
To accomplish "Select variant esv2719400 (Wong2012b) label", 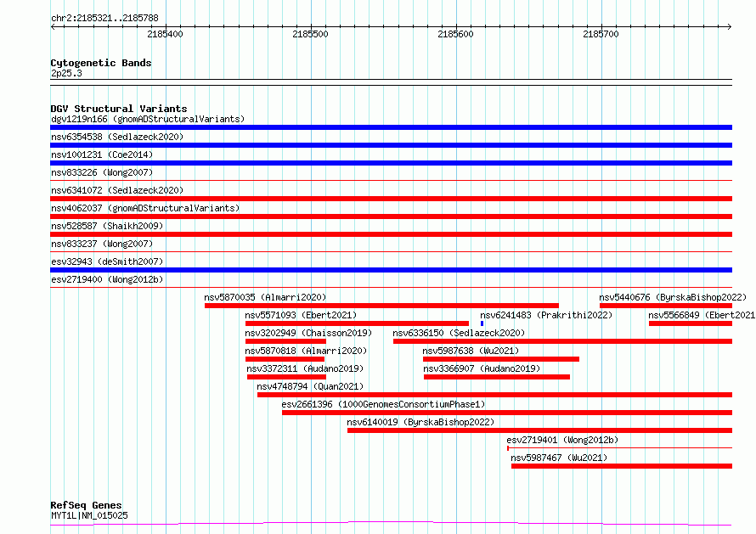I will tap(107, 279).
